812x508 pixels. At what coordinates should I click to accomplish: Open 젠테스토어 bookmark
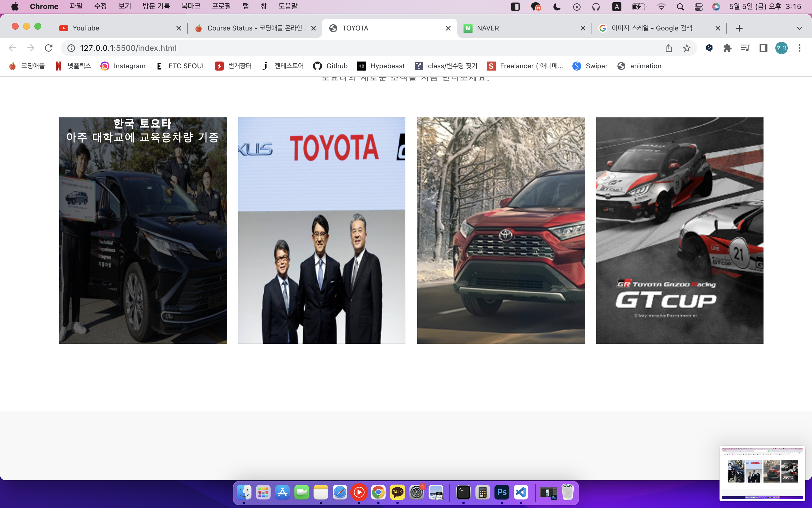pos(283,66)
